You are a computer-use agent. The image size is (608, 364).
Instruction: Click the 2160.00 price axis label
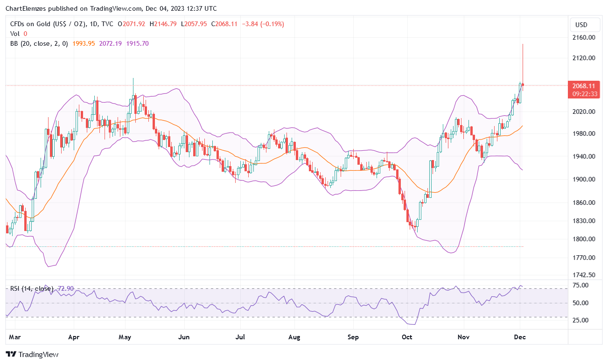click(585, 37)
